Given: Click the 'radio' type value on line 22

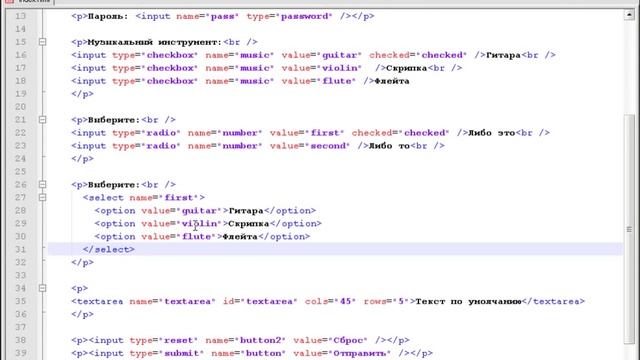Looking at the screenshot, I should pyautogui.click(x=161, y=133).
